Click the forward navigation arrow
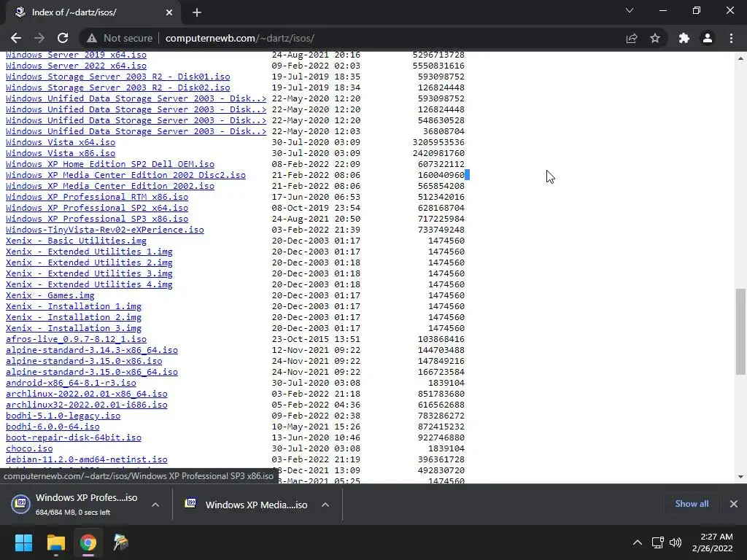747x560 pixels. click(39, 38)
